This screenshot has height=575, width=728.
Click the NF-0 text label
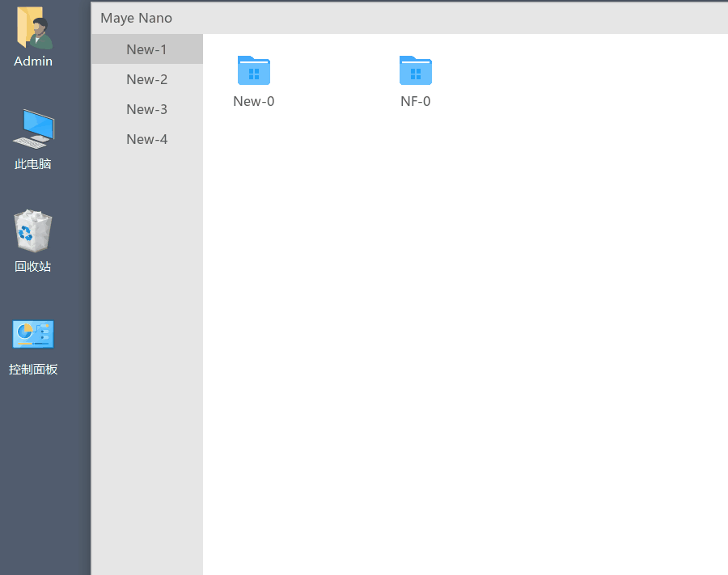(x=415, y=101)
